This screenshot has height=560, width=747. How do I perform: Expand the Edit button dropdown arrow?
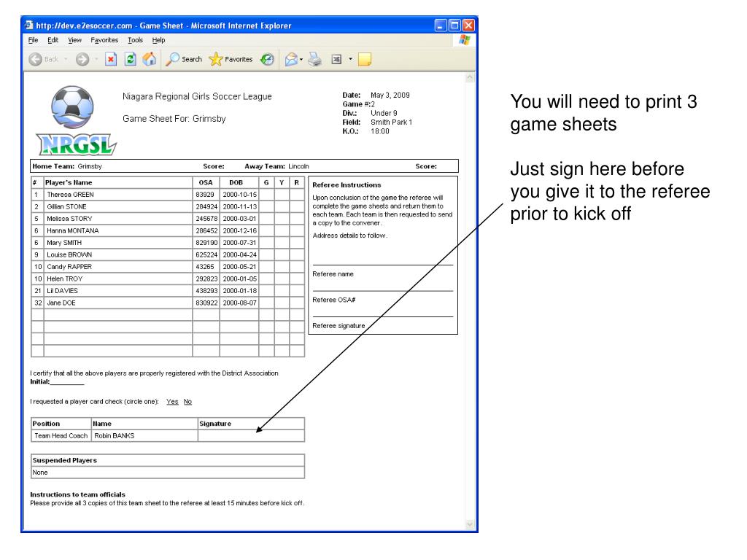point(350,59)
